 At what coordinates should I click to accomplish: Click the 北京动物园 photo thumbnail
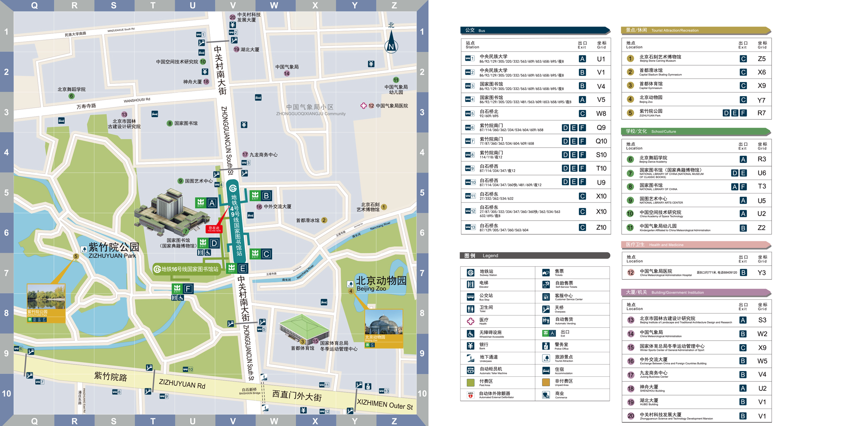384,329
